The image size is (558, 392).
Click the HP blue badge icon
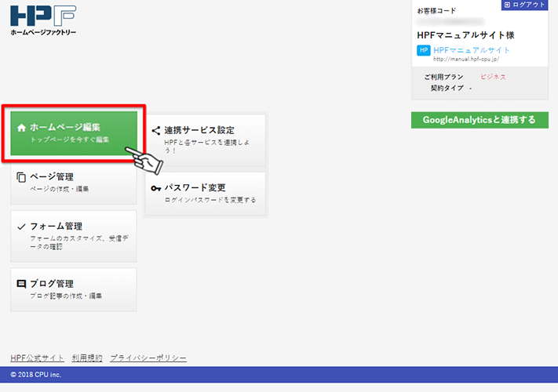point(424,50)
